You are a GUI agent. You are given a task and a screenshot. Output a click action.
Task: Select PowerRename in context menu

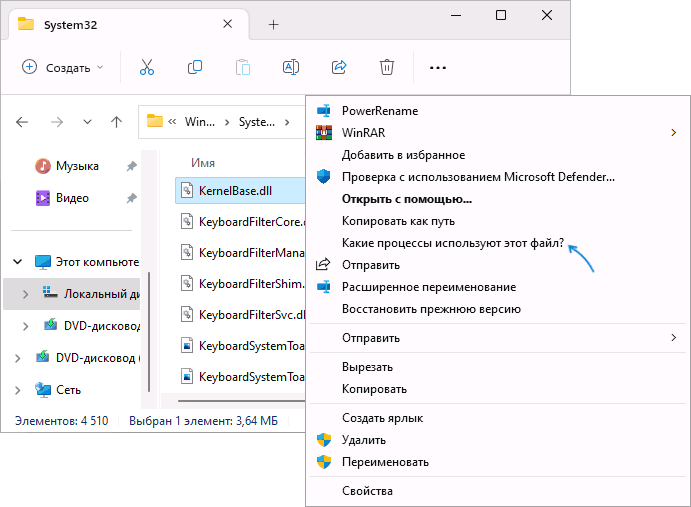pyautogui.click(x=379, y=110)
